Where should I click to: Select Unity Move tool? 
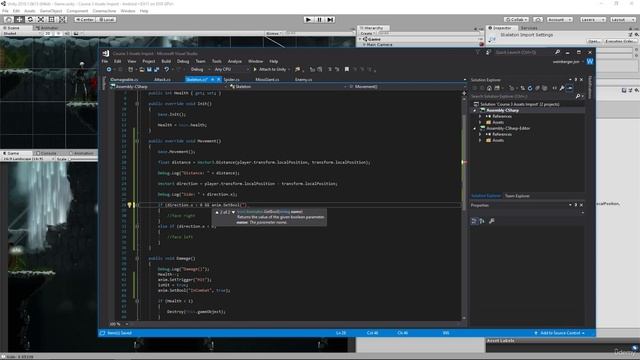(19, 20)
